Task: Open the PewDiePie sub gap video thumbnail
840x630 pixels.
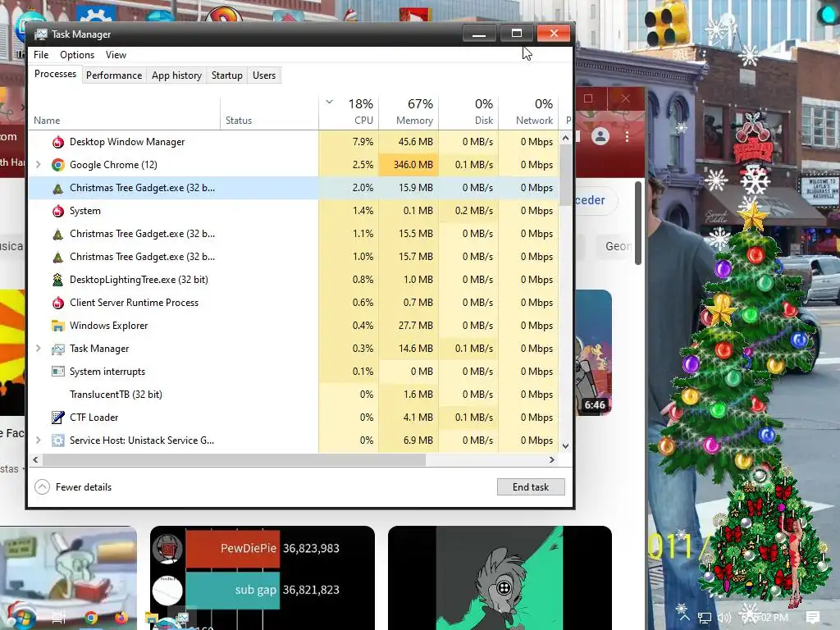Action: click(x=262, y=577)
